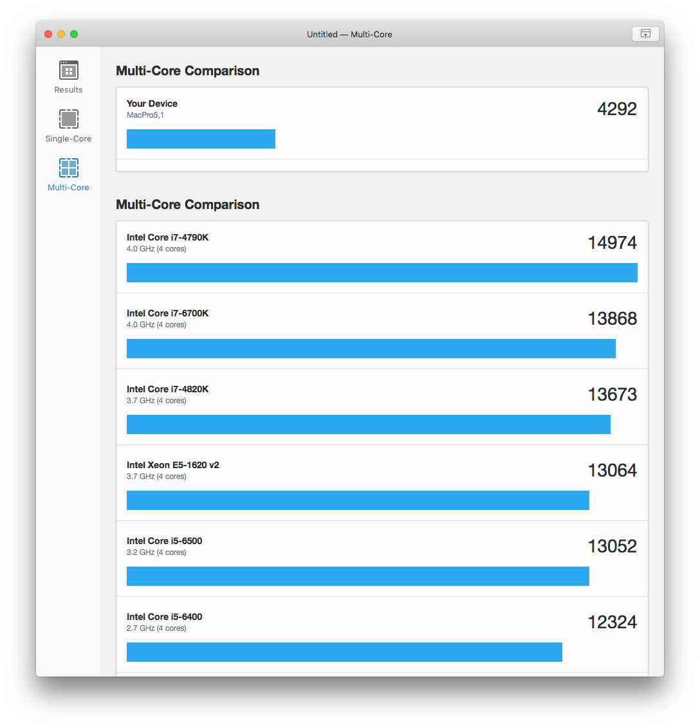
Task: Click the 2.7 GHz (4 cores) subtitle
Action: point(156,628)
